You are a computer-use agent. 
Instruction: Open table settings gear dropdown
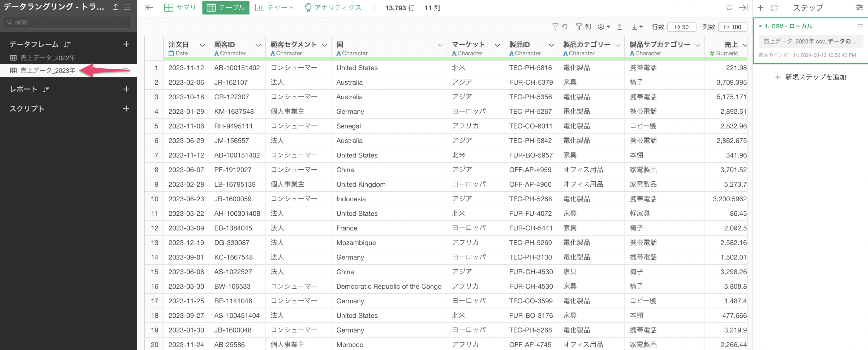pyautogui.click(x=604, y=27)
